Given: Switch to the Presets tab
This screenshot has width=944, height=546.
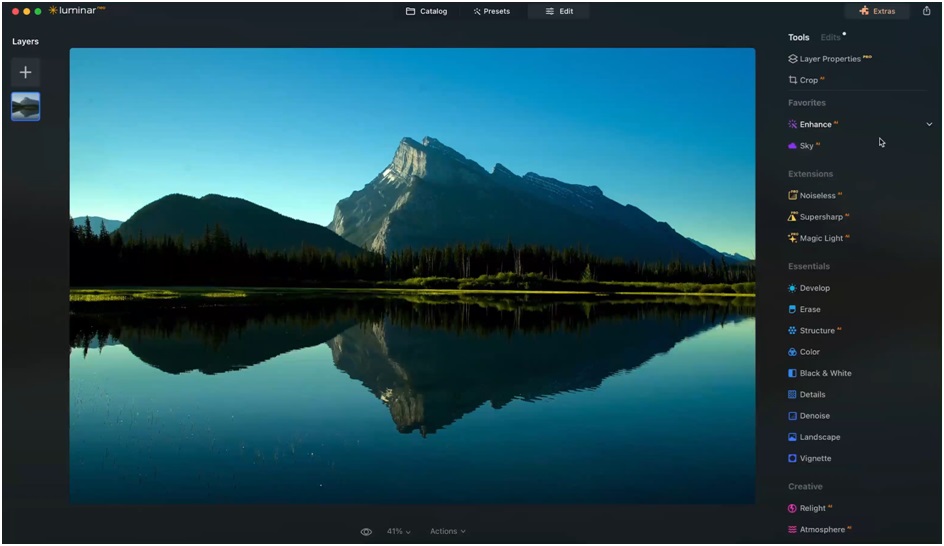Looking at the screenshot, I should 492,12.
